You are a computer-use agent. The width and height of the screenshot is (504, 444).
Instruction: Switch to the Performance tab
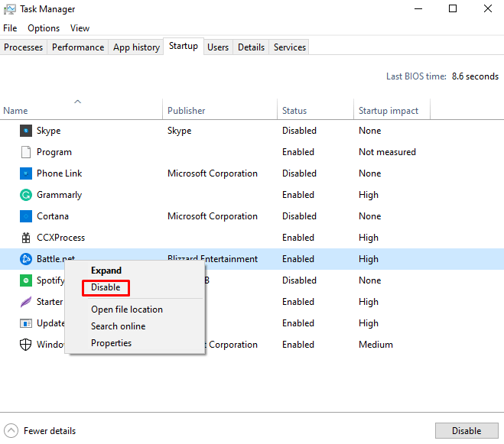point(78,47)
